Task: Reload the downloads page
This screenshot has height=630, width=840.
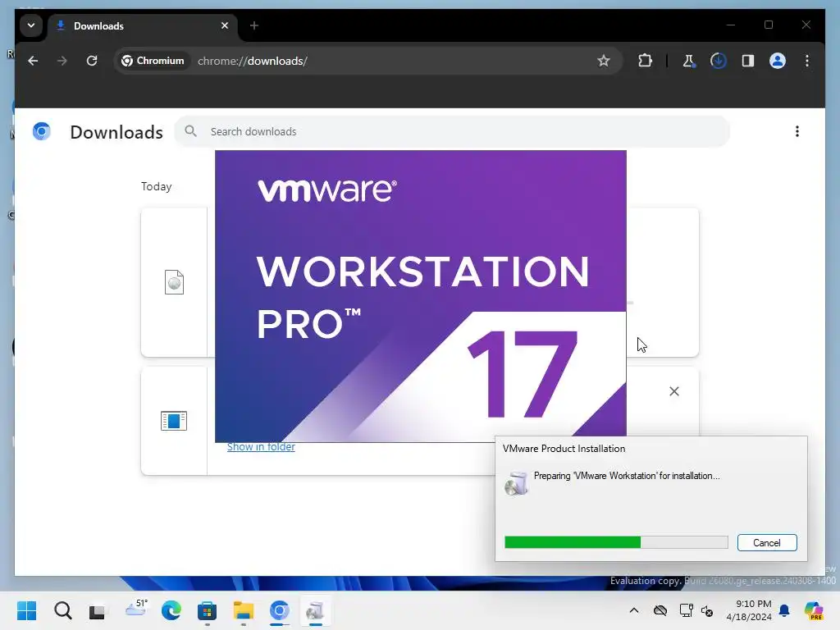Action: (92, 61)
